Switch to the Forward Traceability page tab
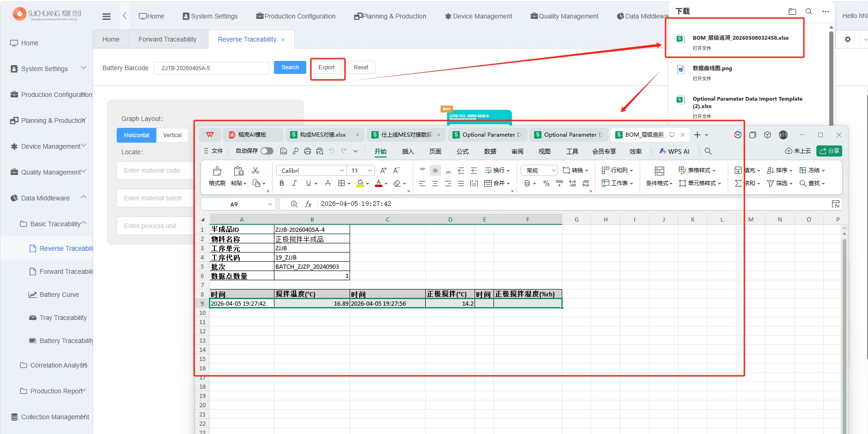This screenshot has width=868, height=434. (x=167, y=39)
